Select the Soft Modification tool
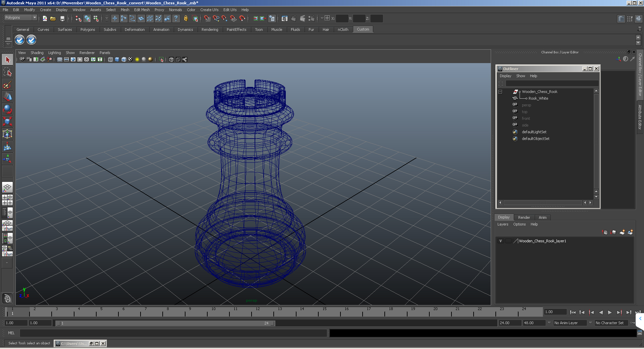Image resolution: width=644 pixels, height=349 pixels. (x=7, y=147)
